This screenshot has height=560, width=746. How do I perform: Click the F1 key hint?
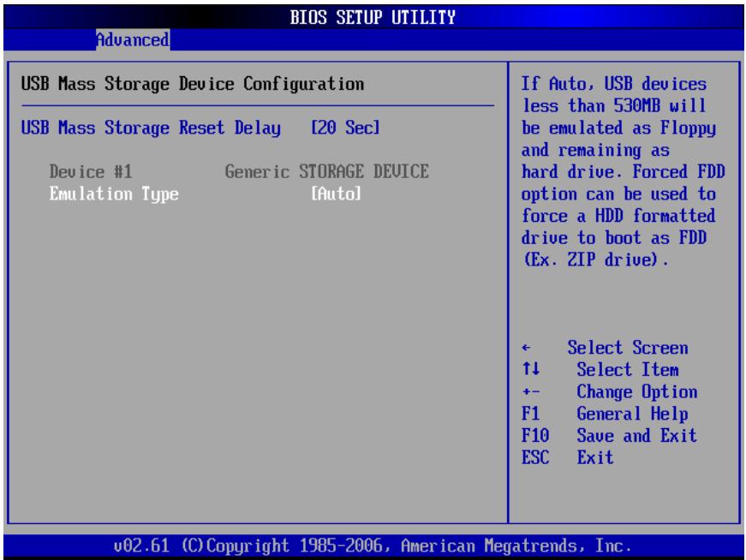(x=530, y=414)
